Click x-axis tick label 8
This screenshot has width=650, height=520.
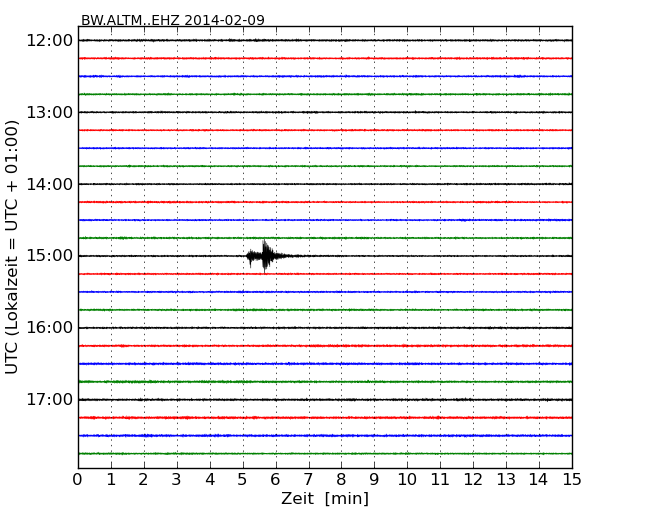click(x=341, y=479)
